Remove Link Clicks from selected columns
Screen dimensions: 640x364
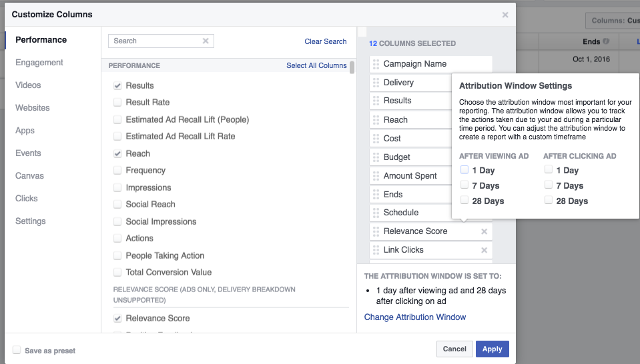[485, 250]
